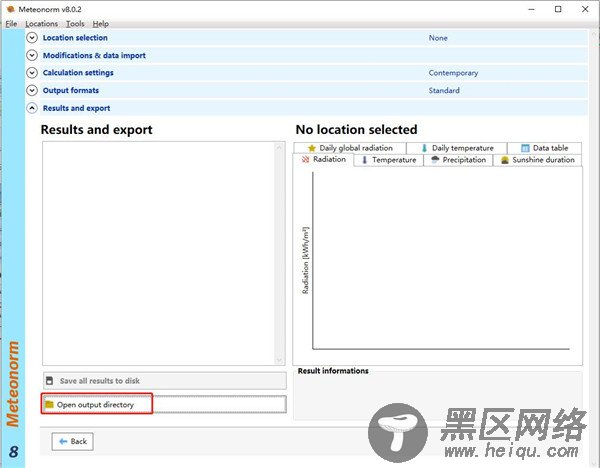Click the Radiation chart area
This screenshot has height=468, width=600.
(x=438, y=265)
